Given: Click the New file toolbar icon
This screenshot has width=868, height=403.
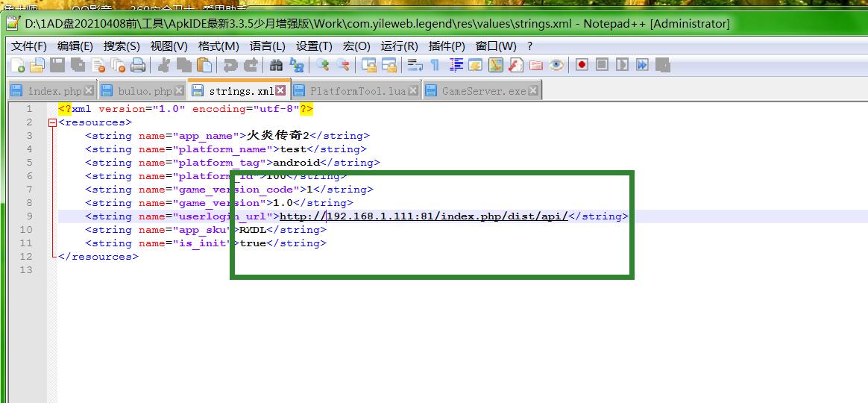Looking at the screenshot, I should (17, 66).
